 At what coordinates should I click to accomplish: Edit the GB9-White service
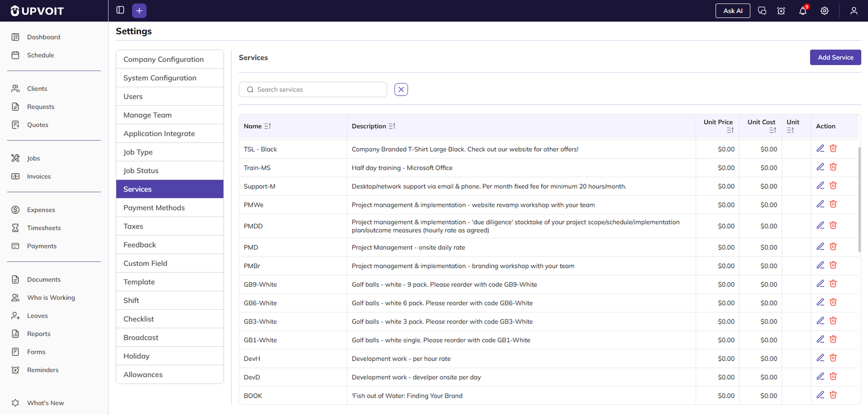(820, 284)
